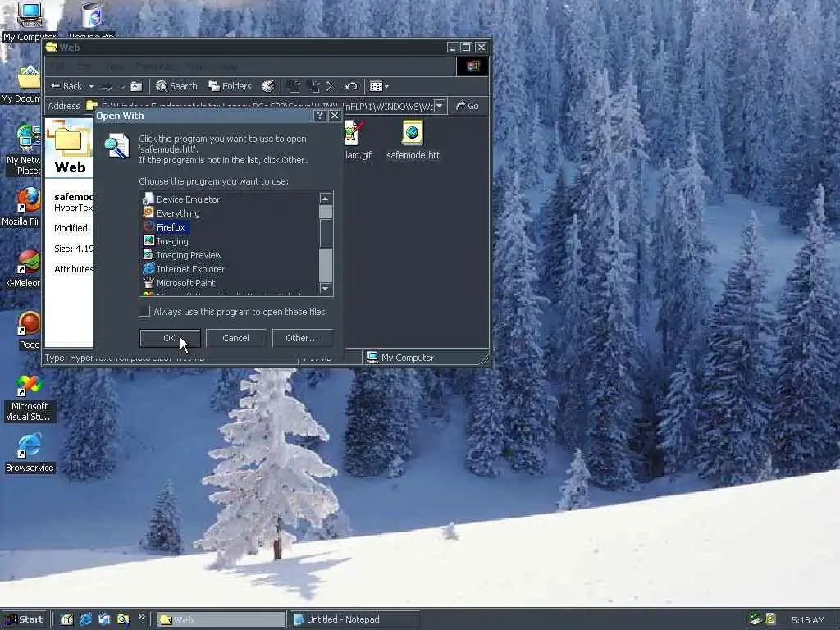
Task: Open the Favorites menu in Web window
Action: click(154, 66)
